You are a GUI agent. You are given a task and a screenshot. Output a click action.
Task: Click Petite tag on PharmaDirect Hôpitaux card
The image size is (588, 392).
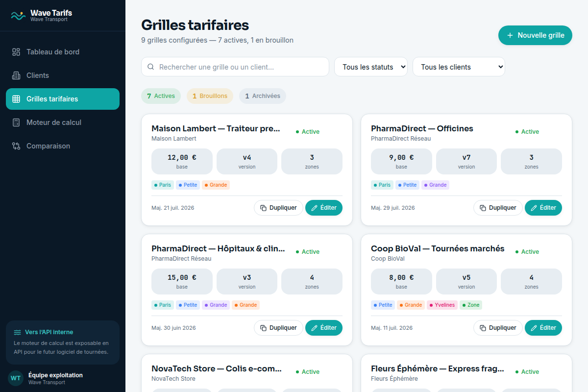click(188, 305)
